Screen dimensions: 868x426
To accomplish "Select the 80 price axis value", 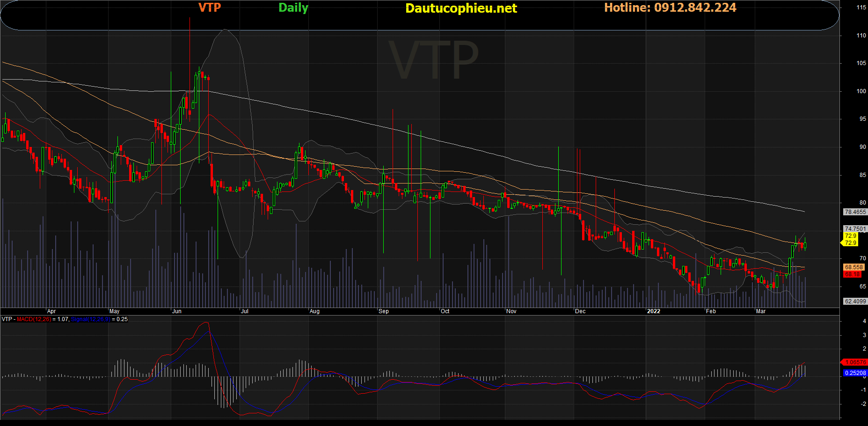I will pos(862,203).
